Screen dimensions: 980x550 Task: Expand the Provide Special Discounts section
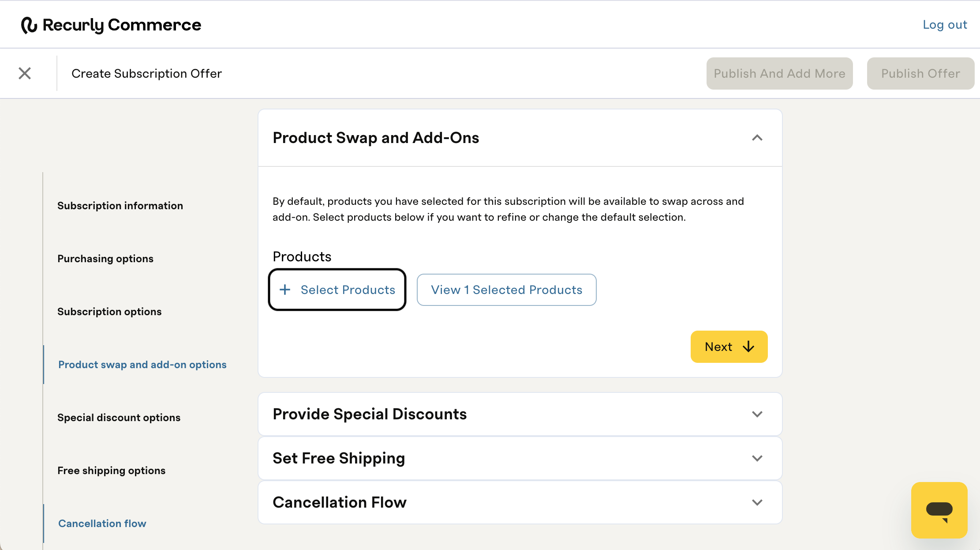click(x=757, y=414)
